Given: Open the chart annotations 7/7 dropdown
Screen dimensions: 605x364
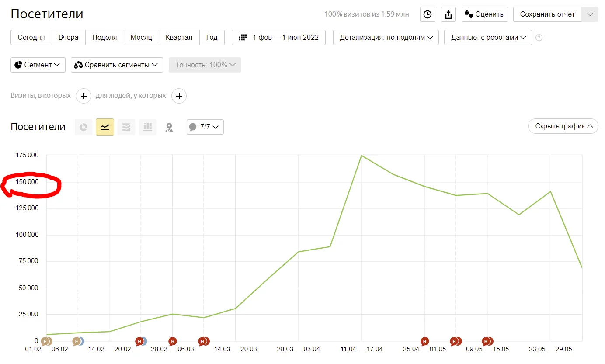Looking at the screenshot, I should click(x=205, y=127).
